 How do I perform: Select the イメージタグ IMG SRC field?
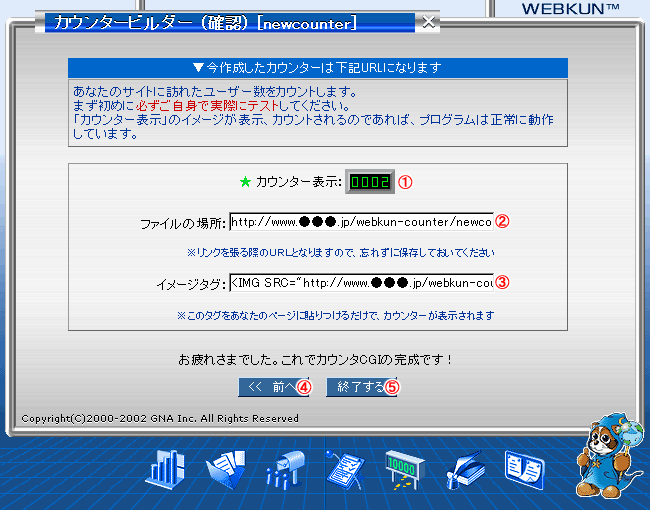[361, 282]
